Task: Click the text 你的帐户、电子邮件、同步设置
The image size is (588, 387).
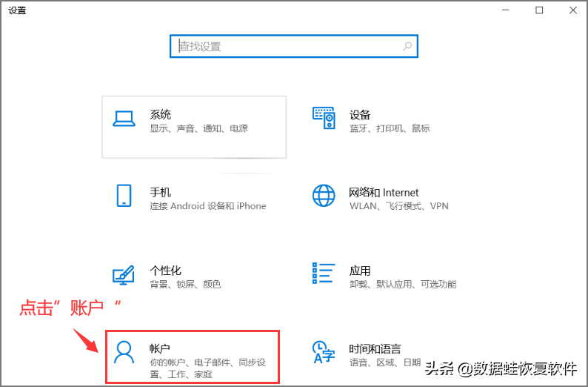Action: coord(208,368)
